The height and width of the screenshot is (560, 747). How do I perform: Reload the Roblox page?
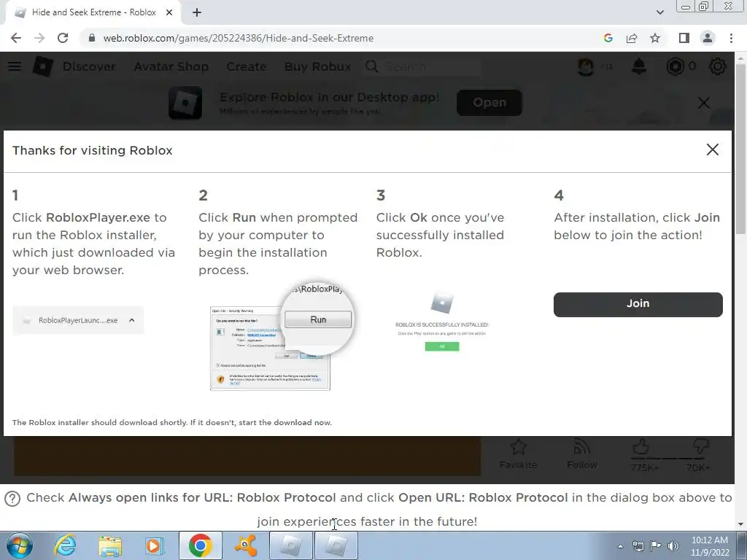pos(63,38)
